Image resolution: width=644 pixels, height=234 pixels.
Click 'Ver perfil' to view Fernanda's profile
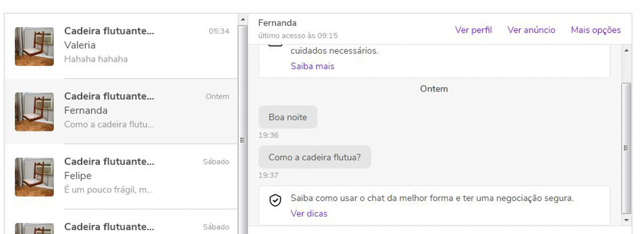click(x=473, y=30)
